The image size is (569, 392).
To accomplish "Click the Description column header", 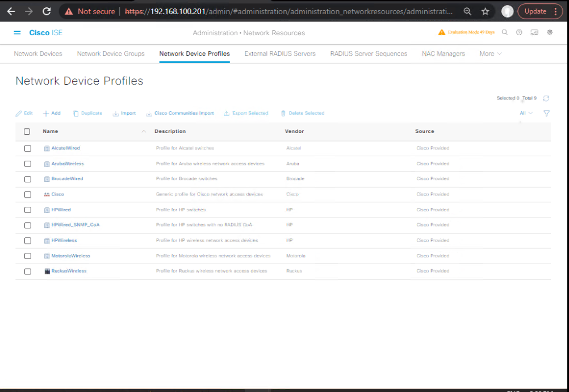I will 170,131.
